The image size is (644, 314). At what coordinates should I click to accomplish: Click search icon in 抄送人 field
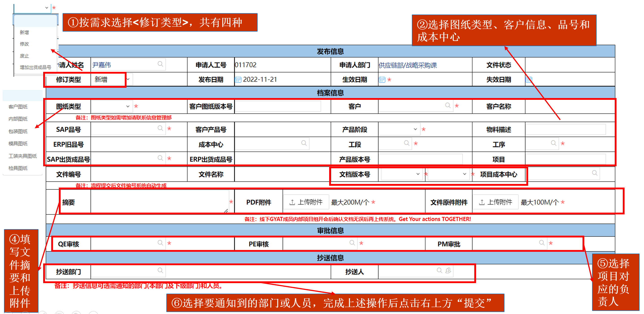pyautogui.click(x=439, y=270)
